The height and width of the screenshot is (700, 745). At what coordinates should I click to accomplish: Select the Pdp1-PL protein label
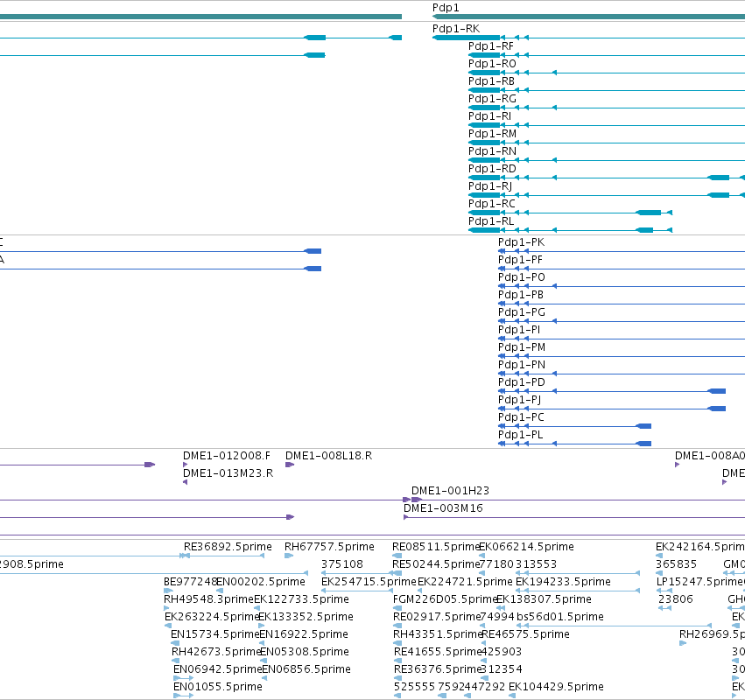521,436
